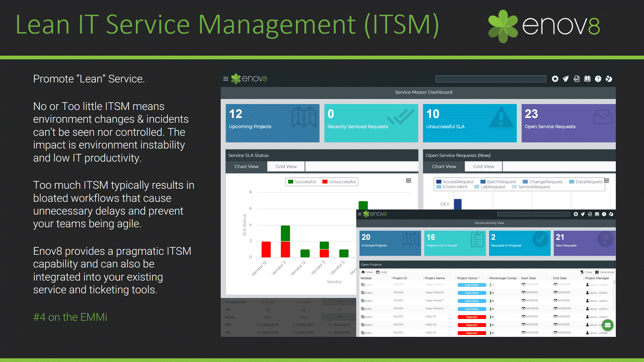Click the calendar icon beside start date 01/10/2018 for STSU07
Screen dimensions: 644x362
(x=523, y=300)
